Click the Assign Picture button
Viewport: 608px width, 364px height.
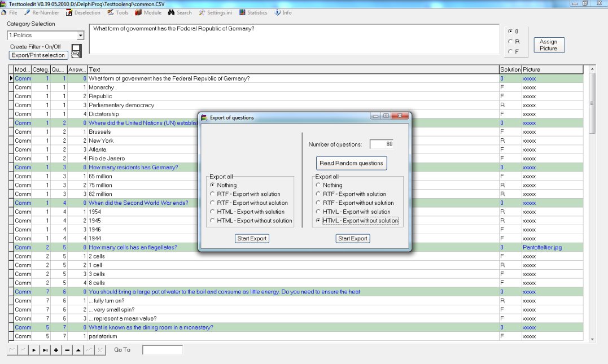click(x=549, y=45)
